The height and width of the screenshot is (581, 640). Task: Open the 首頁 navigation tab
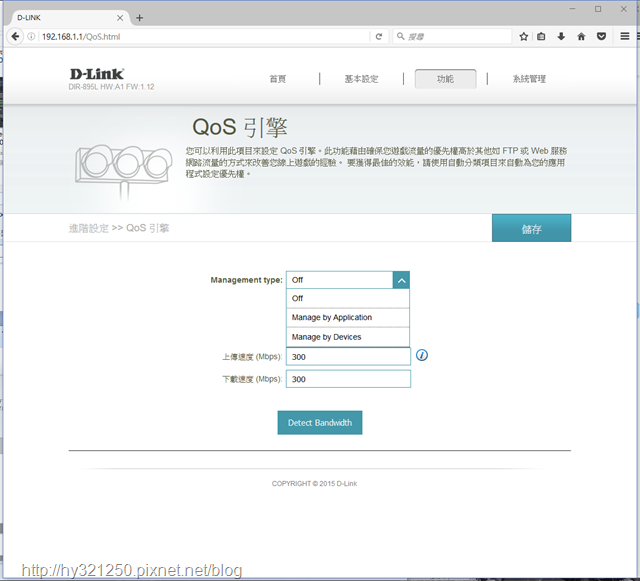click(278, 79)
